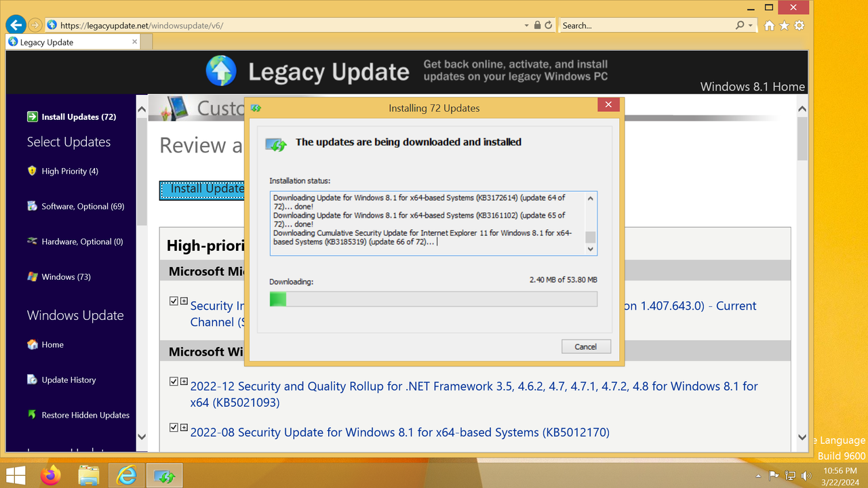Click the download progress bar
This screenshot has height=488, width=868.
(x=433, y=299)
